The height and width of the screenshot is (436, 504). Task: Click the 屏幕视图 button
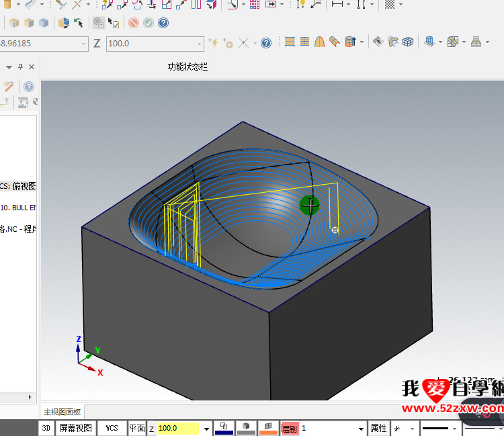click(76, 428)
